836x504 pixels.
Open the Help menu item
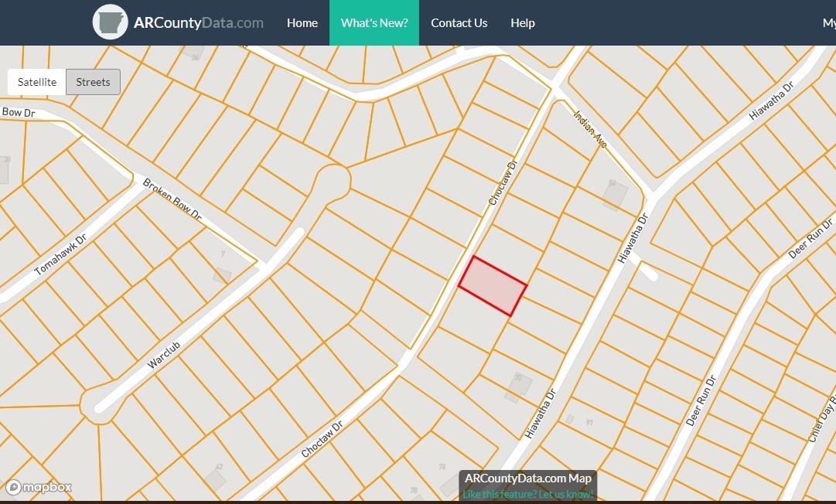523,23
